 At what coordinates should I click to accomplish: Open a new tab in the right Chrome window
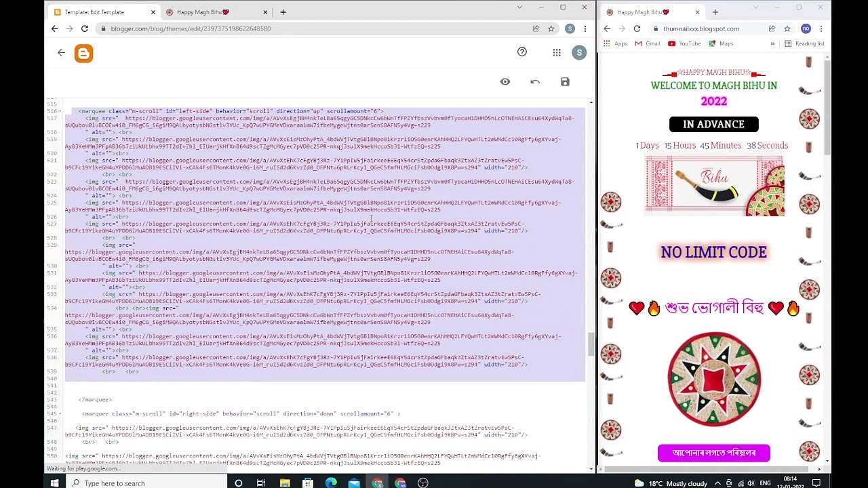click(x=715, y=12)
